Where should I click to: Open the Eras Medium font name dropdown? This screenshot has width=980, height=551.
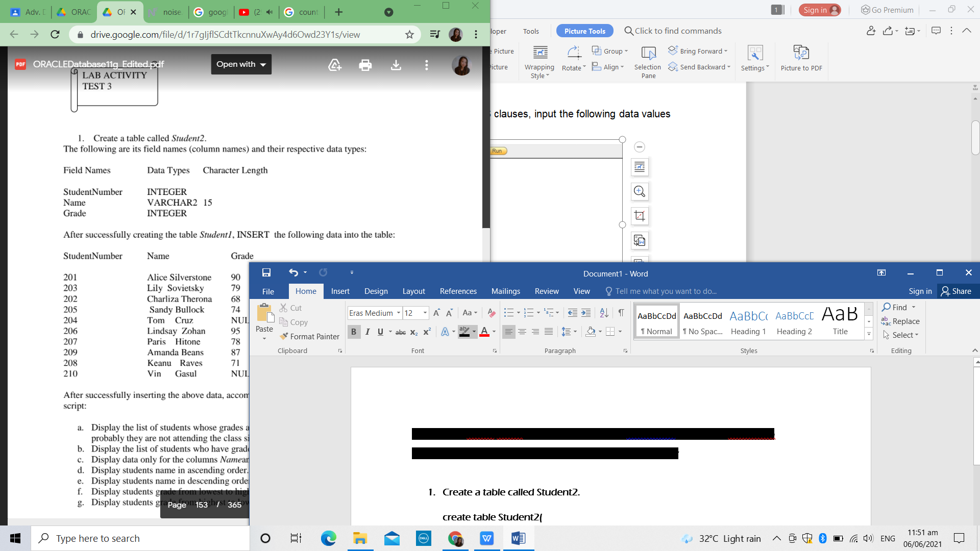[x=399, y=313]
